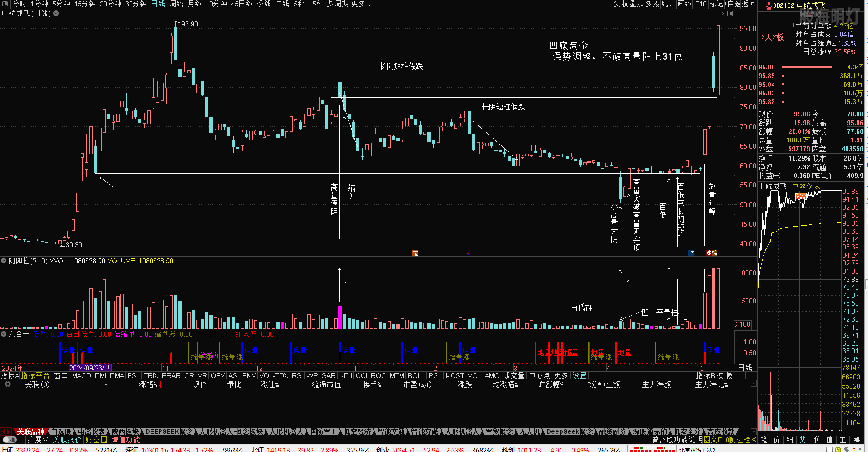This screenshot has height=452, width=868.
Task: Open the 财富圈 link
Action: pyautogui.click(x=96, y=440)
